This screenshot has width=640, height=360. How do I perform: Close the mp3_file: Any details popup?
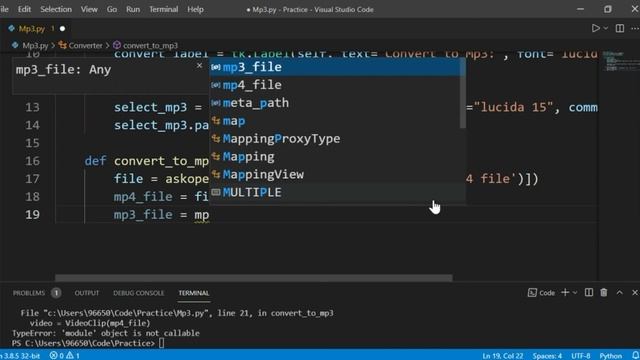199,65
